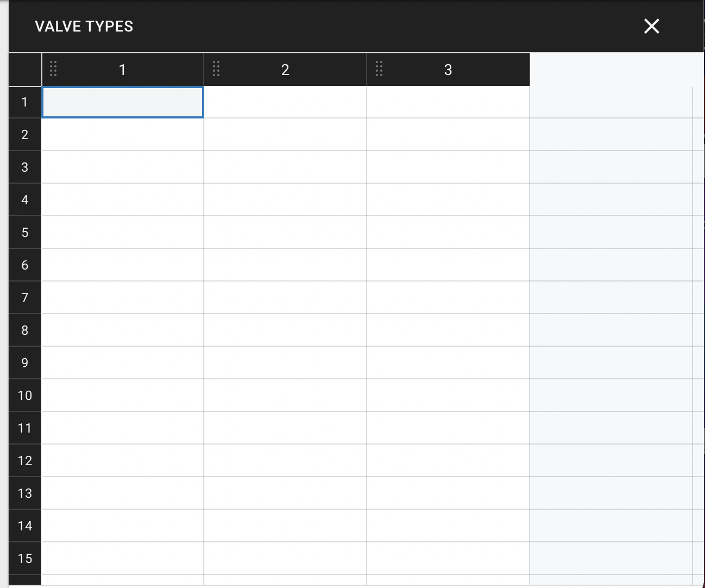
Task: Click the cell at row 2, column 1
Action: tap(122, 134)
